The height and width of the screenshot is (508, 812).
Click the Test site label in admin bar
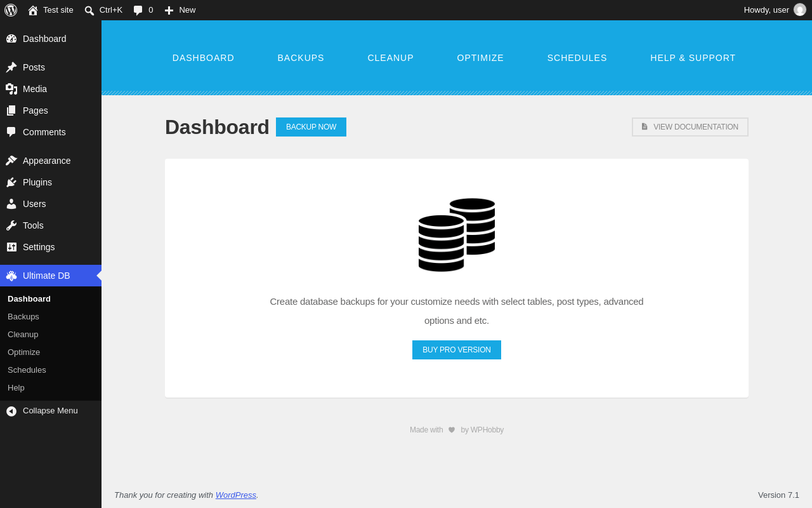[x=58, y=10]
